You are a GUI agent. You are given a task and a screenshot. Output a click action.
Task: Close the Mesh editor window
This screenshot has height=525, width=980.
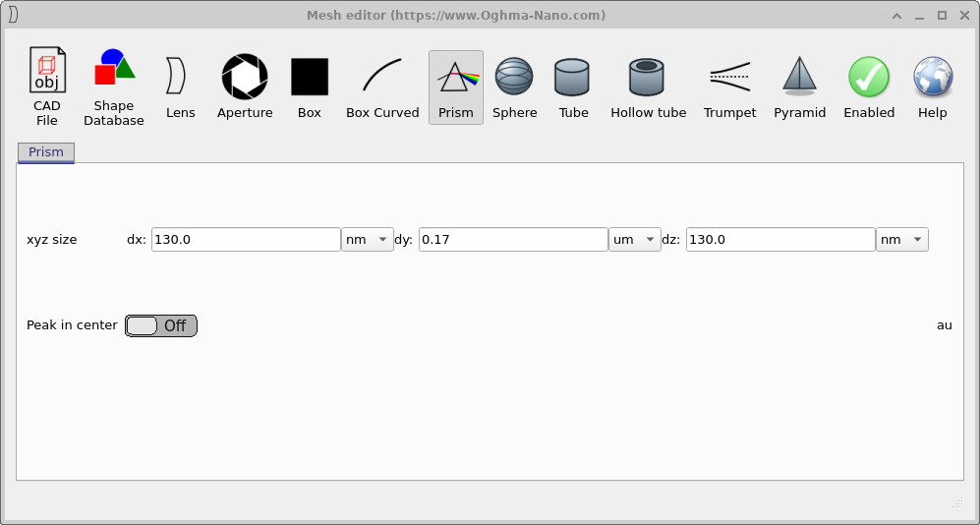click(963, 16)
